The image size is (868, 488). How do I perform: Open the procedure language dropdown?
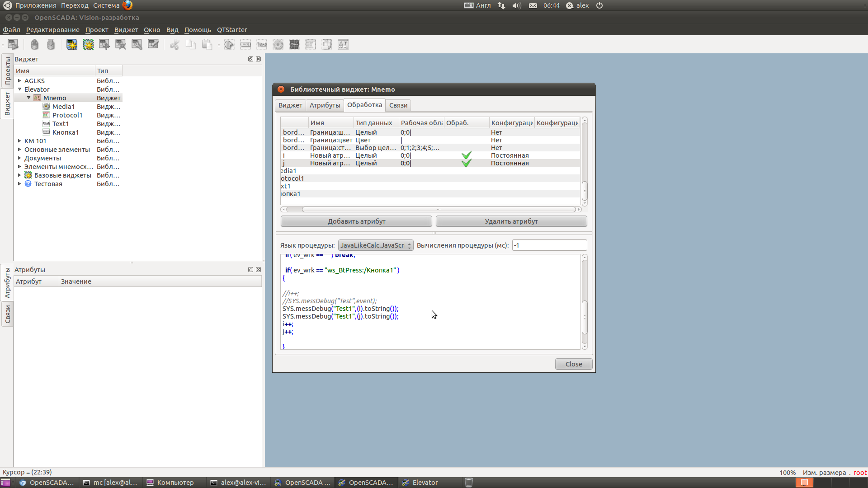(x=375, y=245)
